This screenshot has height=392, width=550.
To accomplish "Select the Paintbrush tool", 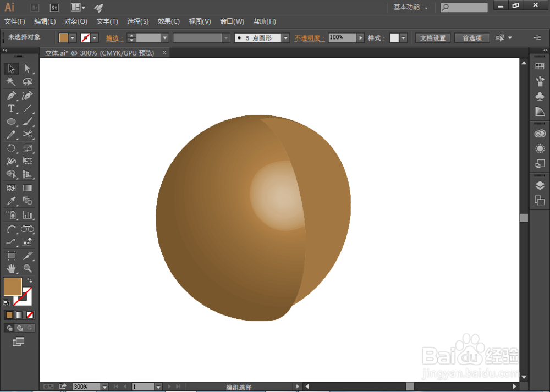I will tap(28, 122).
